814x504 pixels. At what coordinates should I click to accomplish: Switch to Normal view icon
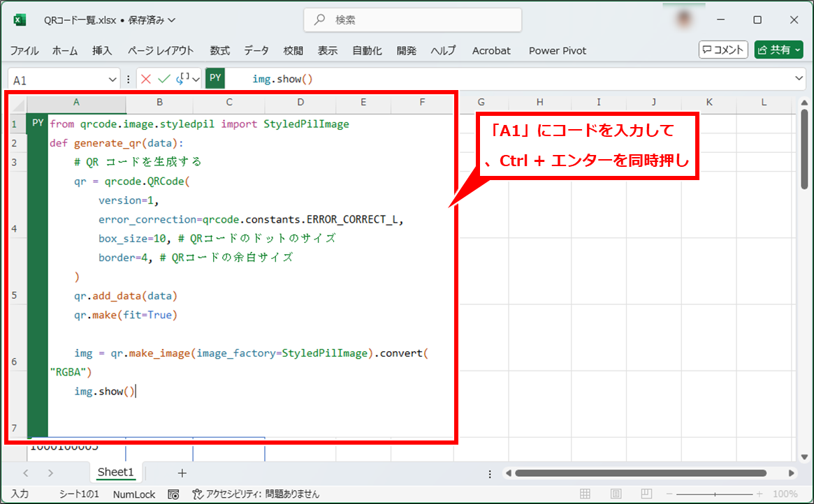click(x=585, y=494)
